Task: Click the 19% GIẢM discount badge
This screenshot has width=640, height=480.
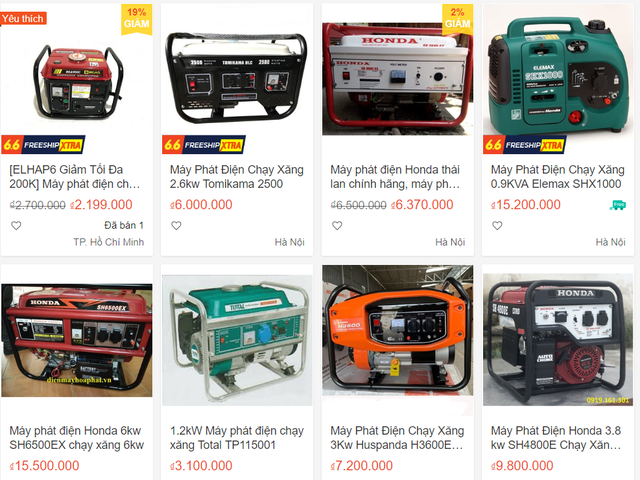Action: 137,19
